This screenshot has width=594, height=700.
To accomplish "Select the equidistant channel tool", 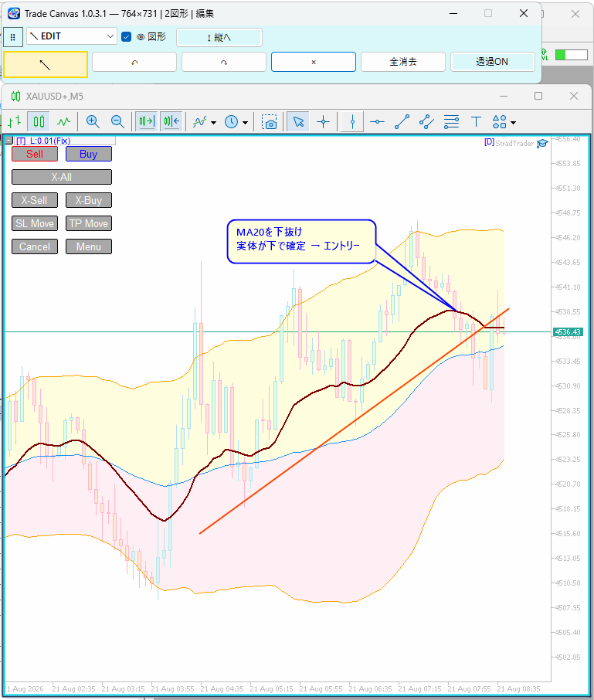I will (426, 121).
